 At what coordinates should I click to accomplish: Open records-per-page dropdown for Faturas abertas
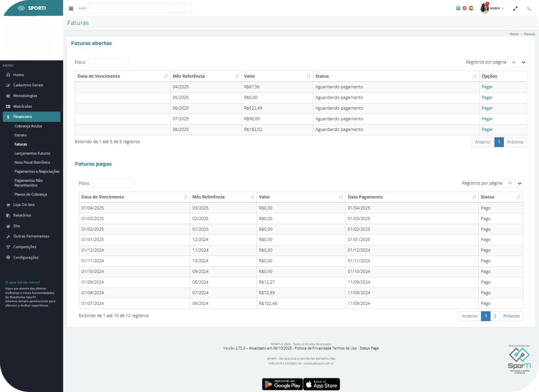pyautogui.click(x=517, y=62)
